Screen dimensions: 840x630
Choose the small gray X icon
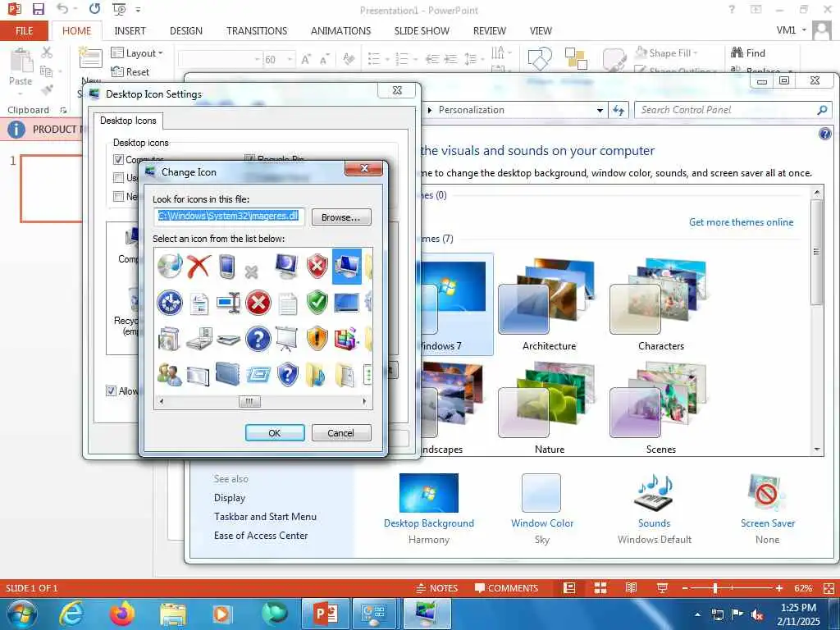pos(251,272)
